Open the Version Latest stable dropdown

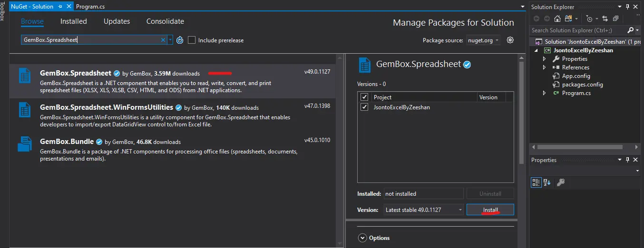(423, 210)
